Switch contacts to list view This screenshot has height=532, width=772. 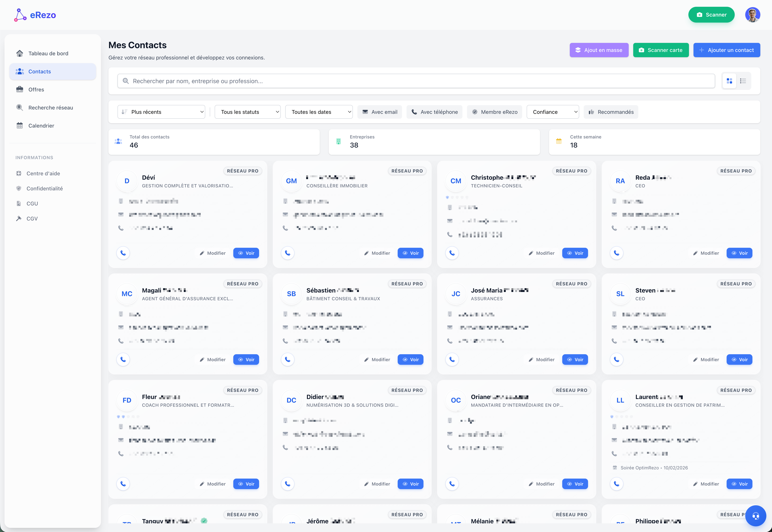(743, 81)
